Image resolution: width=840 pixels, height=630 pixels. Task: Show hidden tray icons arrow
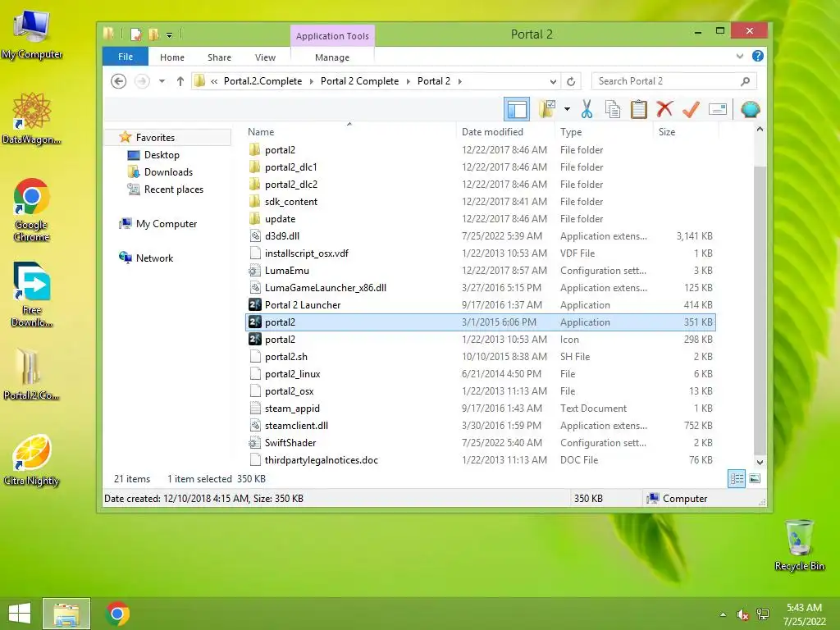pos(724,614)
